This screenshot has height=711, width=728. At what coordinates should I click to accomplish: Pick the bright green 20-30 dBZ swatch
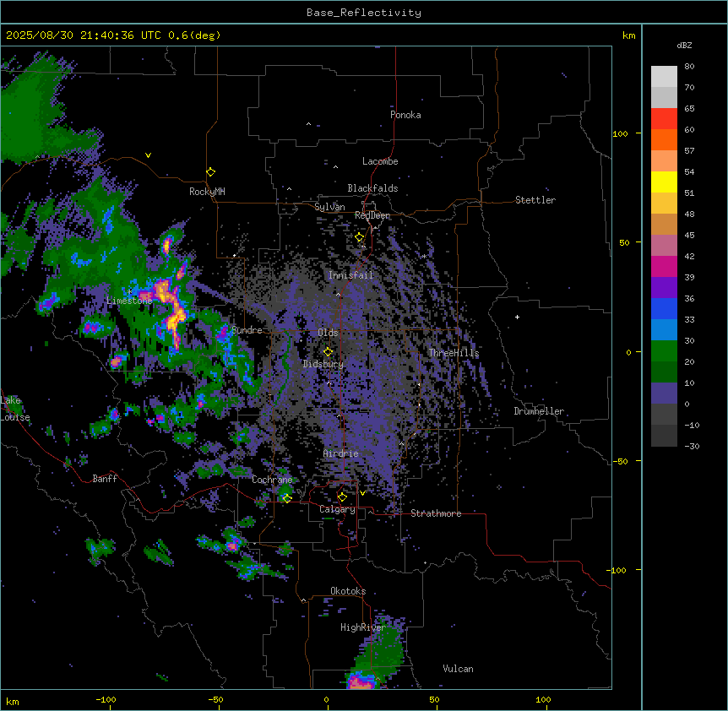point(664,351)
